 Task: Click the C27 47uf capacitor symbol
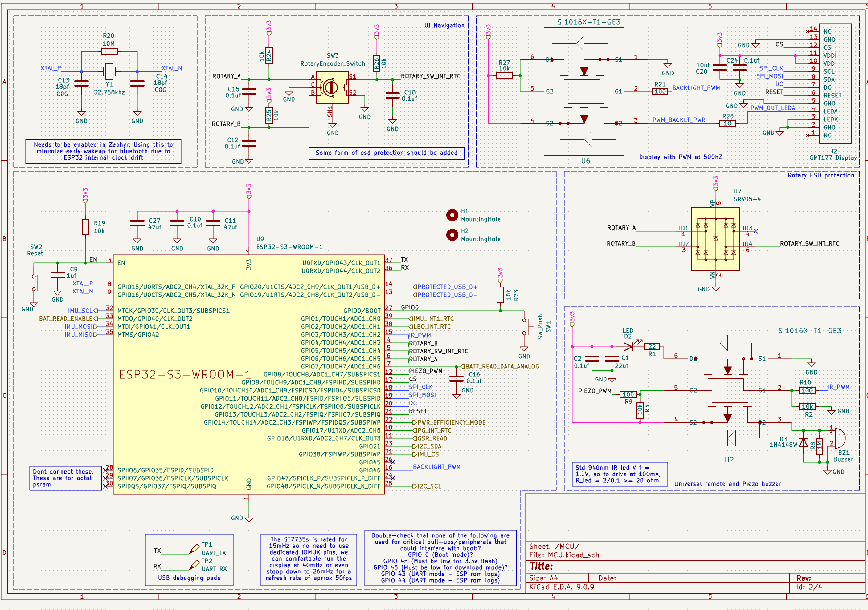137,223
